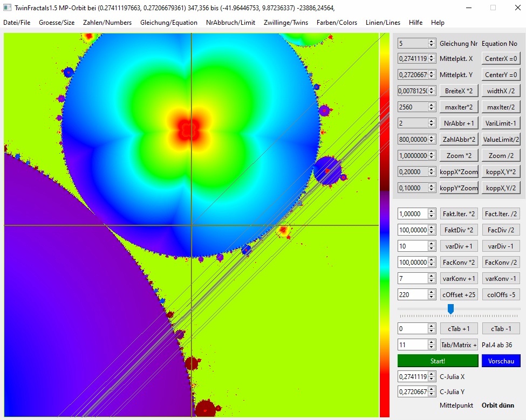
Task: Click the C-Julia Y value field
Action: [x=416, y=391]
